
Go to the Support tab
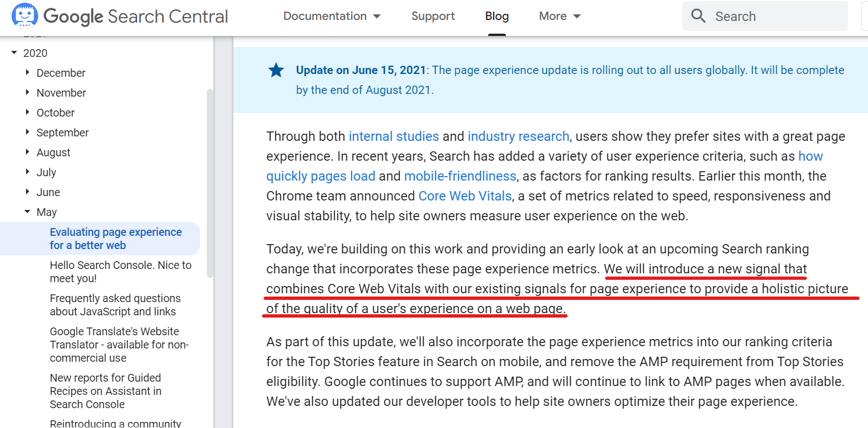click(433, 16)
